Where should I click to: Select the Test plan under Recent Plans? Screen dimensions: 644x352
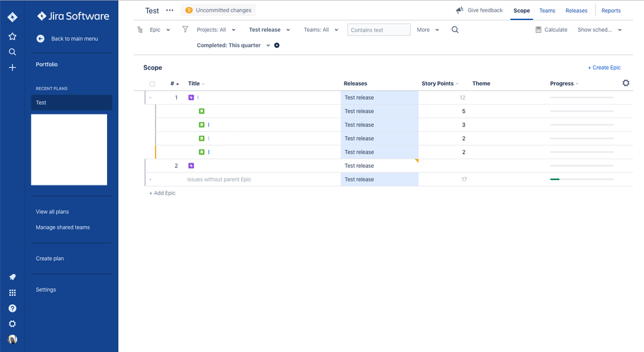[x=72, y=103]
